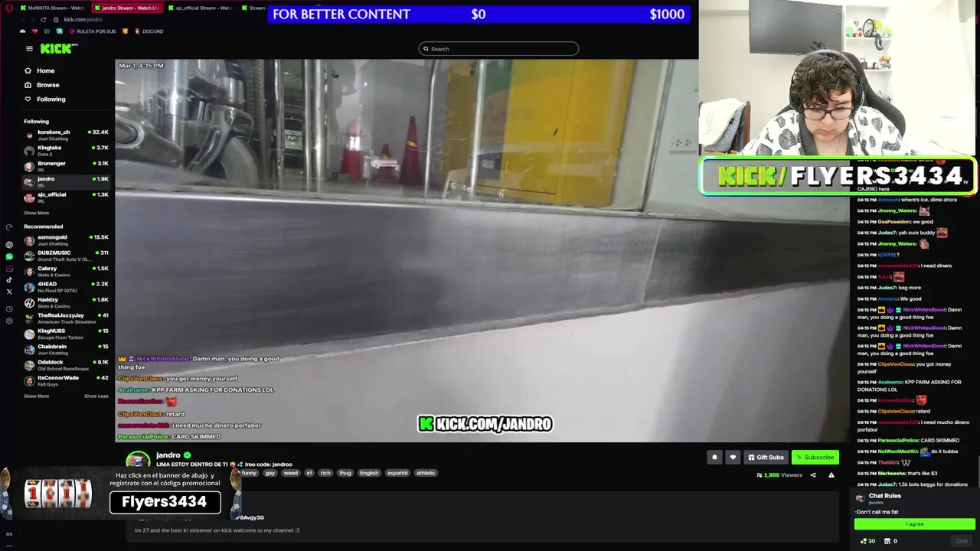Open DUBZMUSIC recommended channel
The image size is (980, 551).
coord(66,256)
